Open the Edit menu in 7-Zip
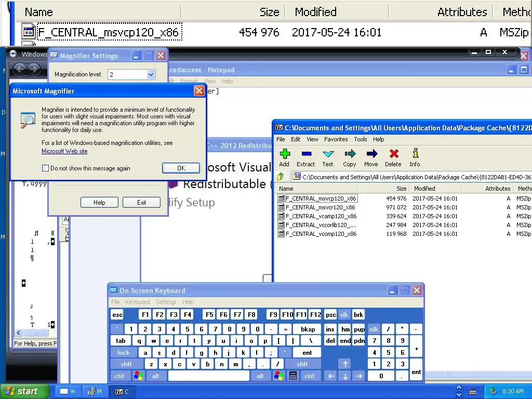The height and width of the screenshot is (399, 532). [x=296, y=139]
